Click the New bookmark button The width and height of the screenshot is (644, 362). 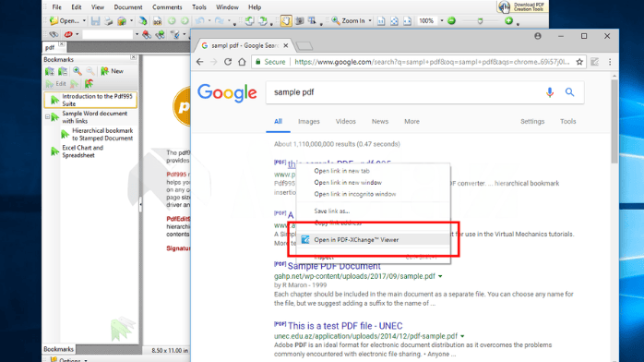click(x=113, y=71)
